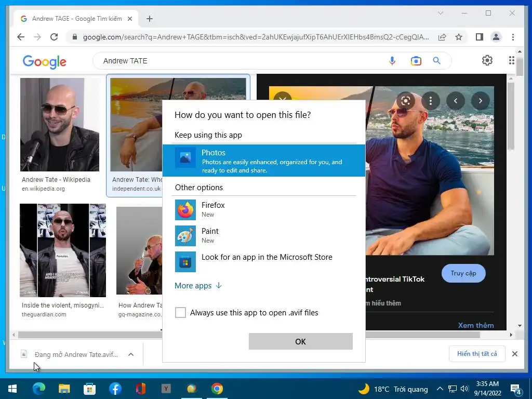Check Always use this app for .avif
This screenshot has height=399, width=532.
(180, 312)
